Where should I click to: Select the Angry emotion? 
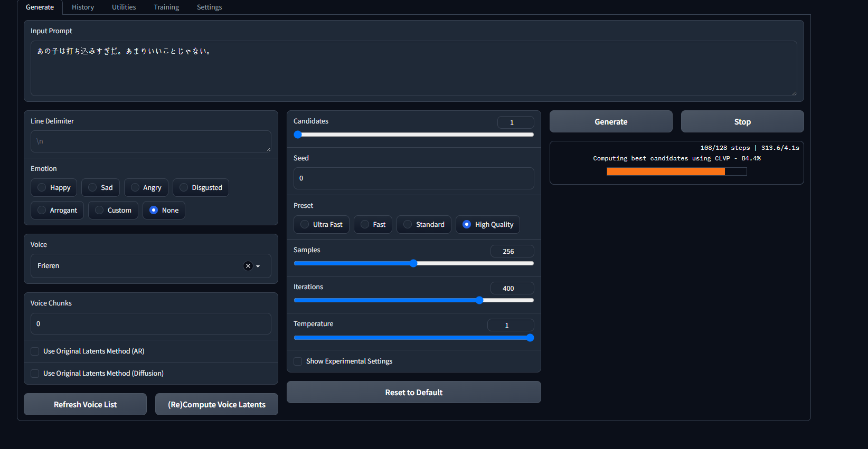(x=146, y=188)
